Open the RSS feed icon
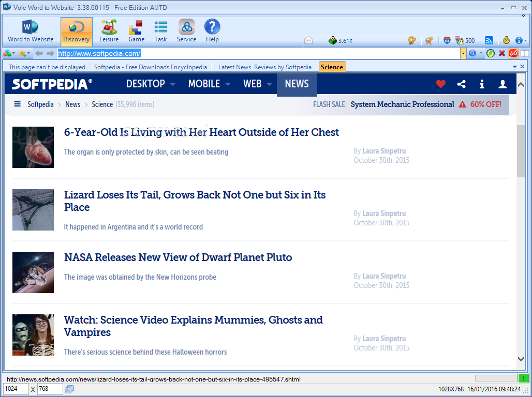 point(489,41)
